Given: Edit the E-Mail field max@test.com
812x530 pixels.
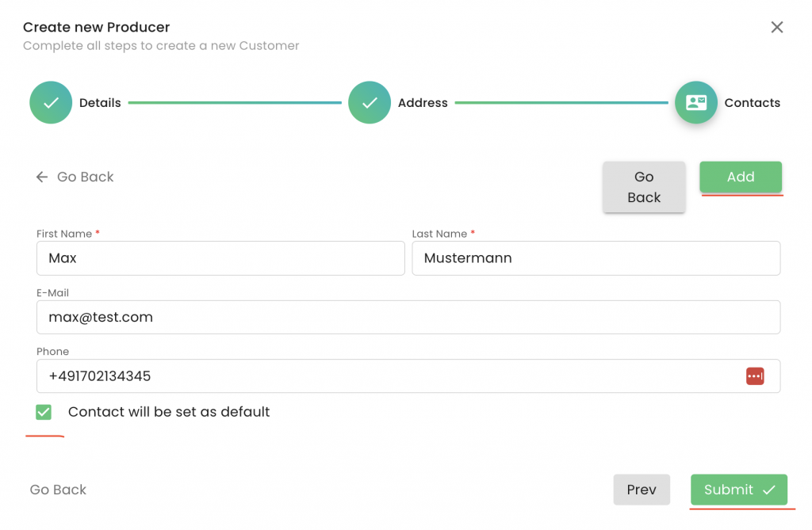Looking at the screenshot, I should tap(408, 317).
